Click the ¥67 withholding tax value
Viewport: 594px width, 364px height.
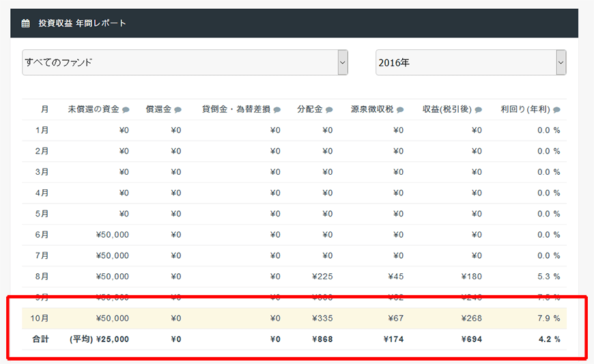coord(396,318)
